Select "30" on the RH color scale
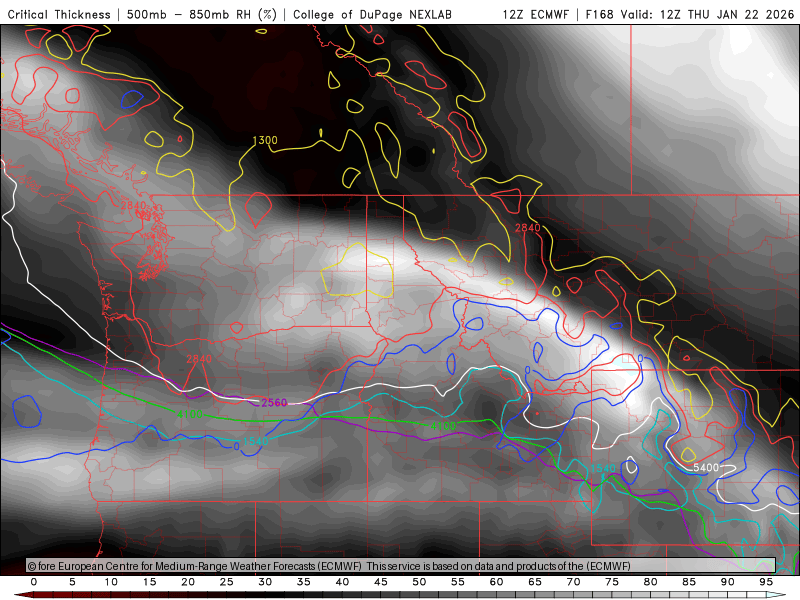The height and width of the screenshot is (600, 800). 265,582
